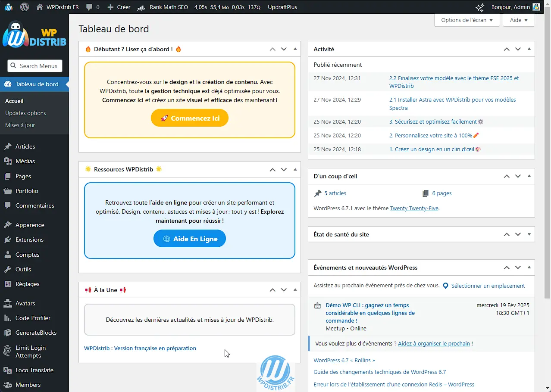Open 3. Sécurisez et optimisez facilement link

click(433, 121)
